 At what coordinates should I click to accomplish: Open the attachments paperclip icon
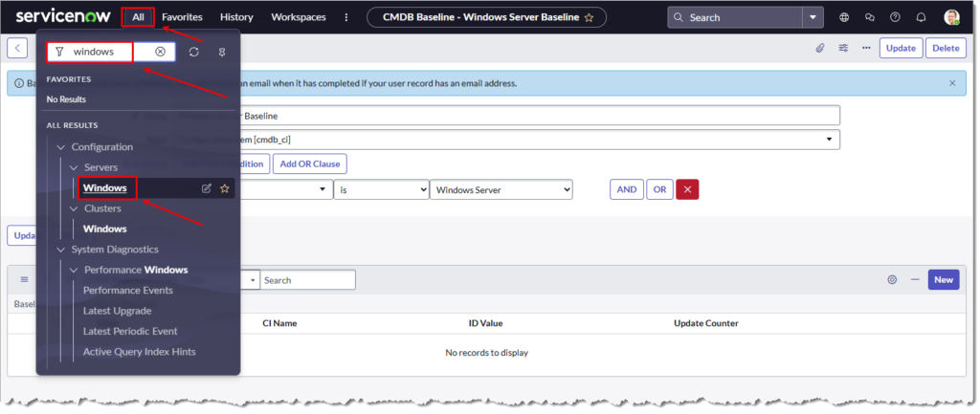click(x=820, y=48)
